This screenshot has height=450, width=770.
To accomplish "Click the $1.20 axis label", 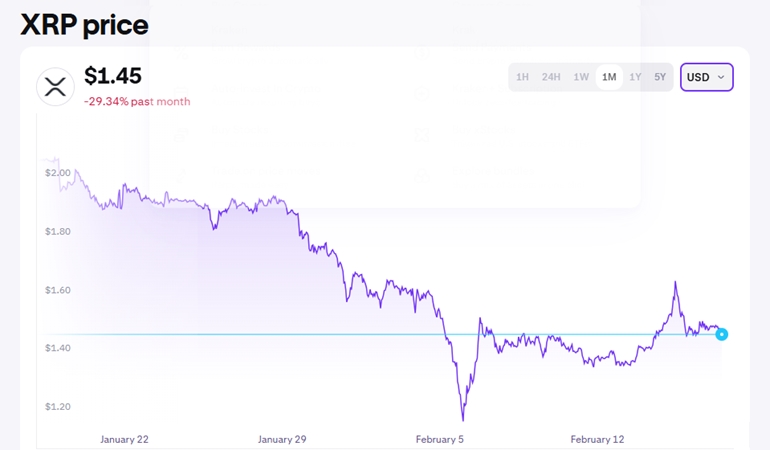I will pos(58,406).
